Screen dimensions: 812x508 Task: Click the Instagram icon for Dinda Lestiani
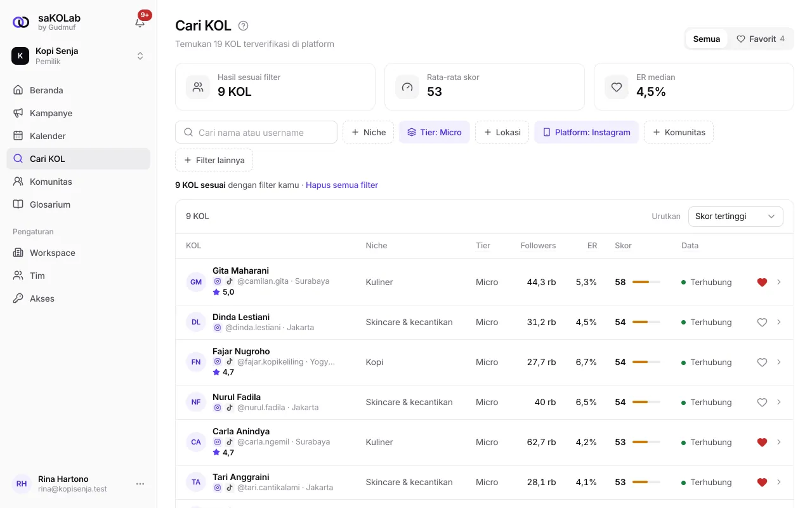coord(218,328)
